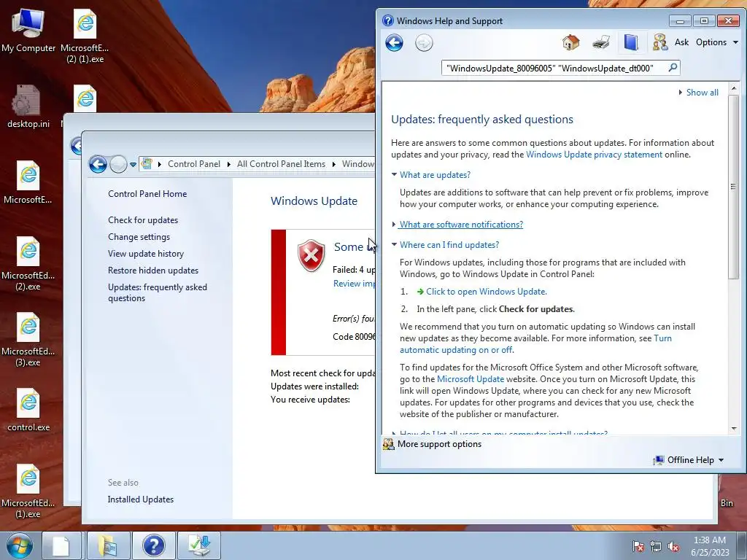
Task: Click the Ask people icon in Help toolbar
Action: click(660, 42)
